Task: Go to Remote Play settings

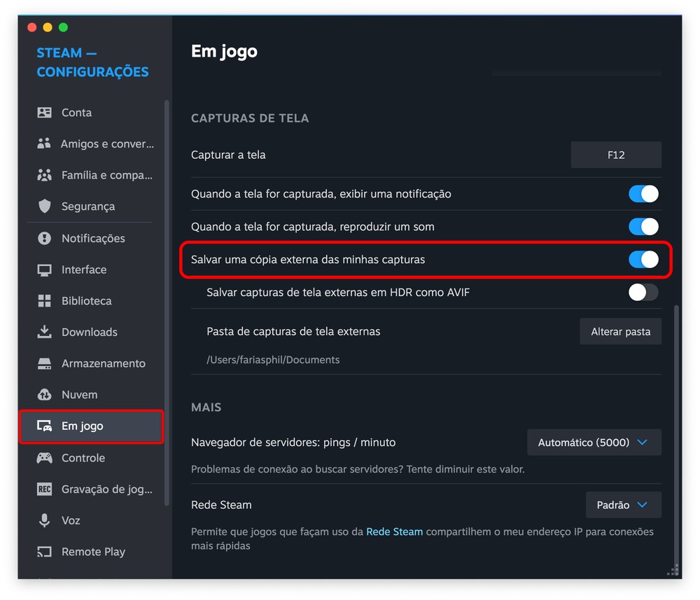Action: click(x=91, y=552)
